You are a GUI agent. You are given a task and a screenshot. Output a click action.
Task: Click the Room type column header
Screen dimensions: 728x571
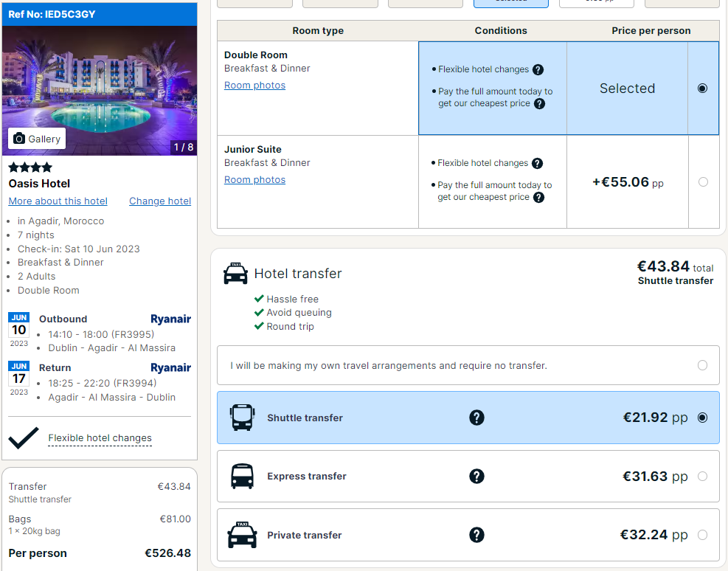point(318,31)
